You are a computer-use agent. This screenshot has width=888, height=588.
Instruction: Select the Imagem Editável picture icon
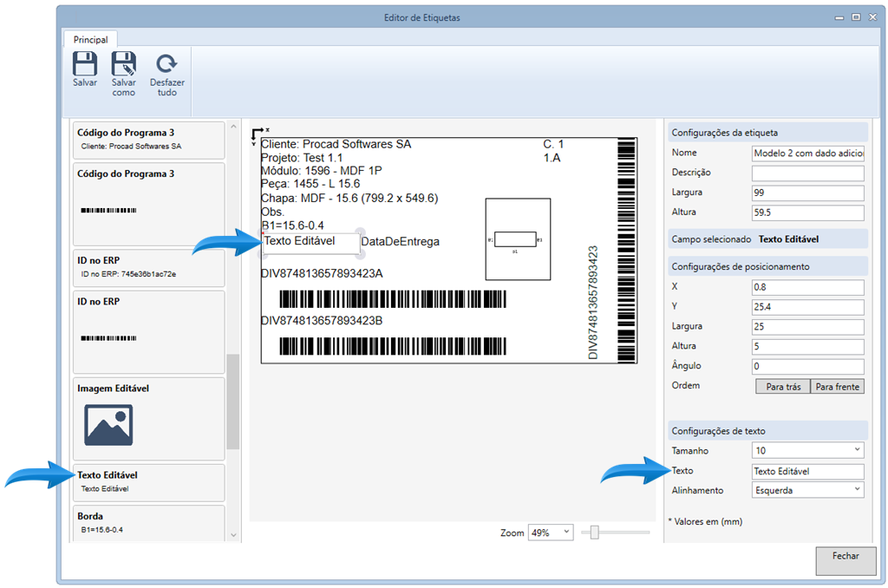click(108, 424)
